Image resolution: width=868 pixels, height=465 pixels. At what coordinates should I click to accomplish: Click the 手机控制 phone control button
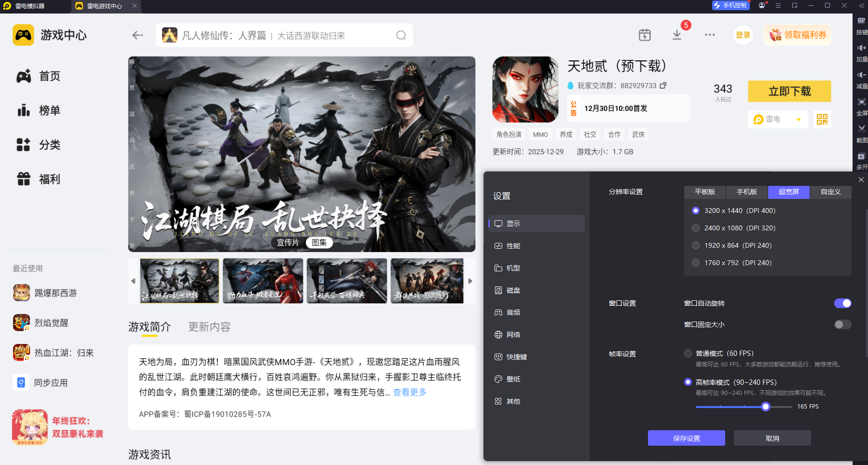click(x=730, y=5)
